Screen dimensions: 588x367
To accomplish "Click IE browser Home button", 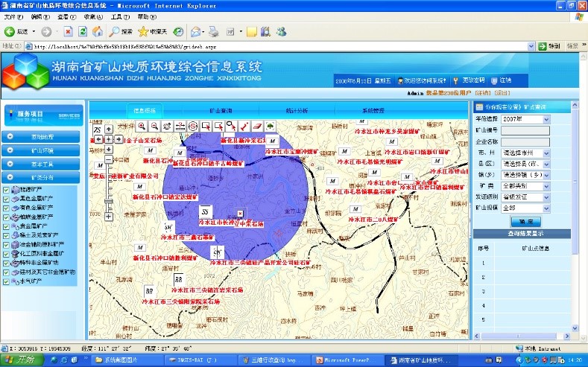I will 98,32.
